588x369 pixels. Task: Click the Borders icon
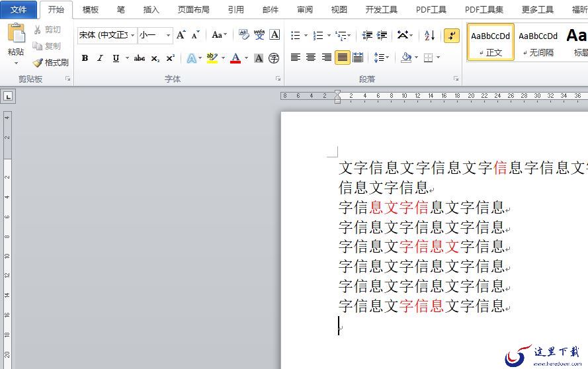point(428,58)
